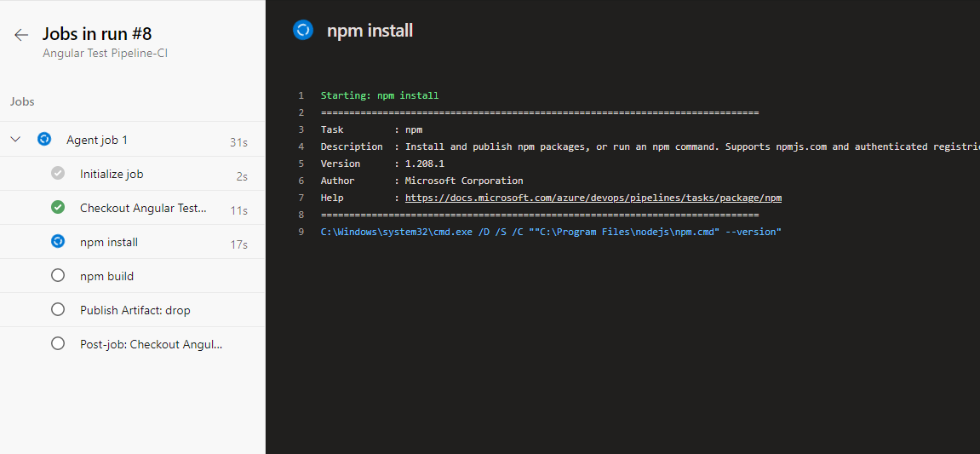
Task: Click Publish Artifact pending circle icon
Action: [58, 310]
